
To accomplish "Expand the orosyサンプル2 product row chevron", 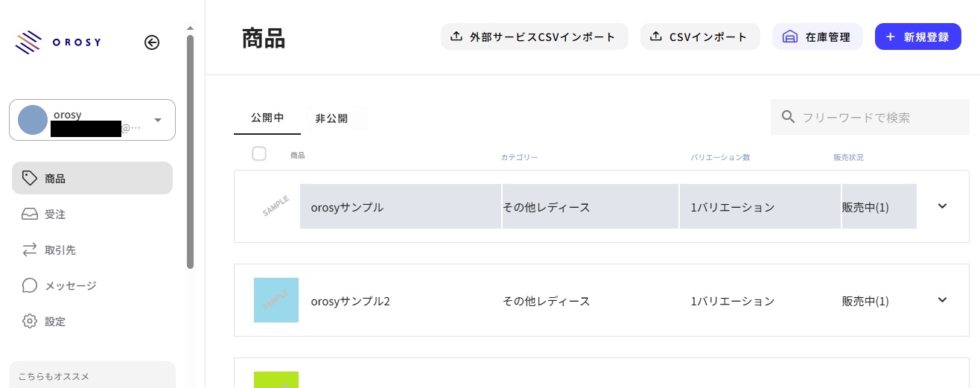I will point(942,300).
